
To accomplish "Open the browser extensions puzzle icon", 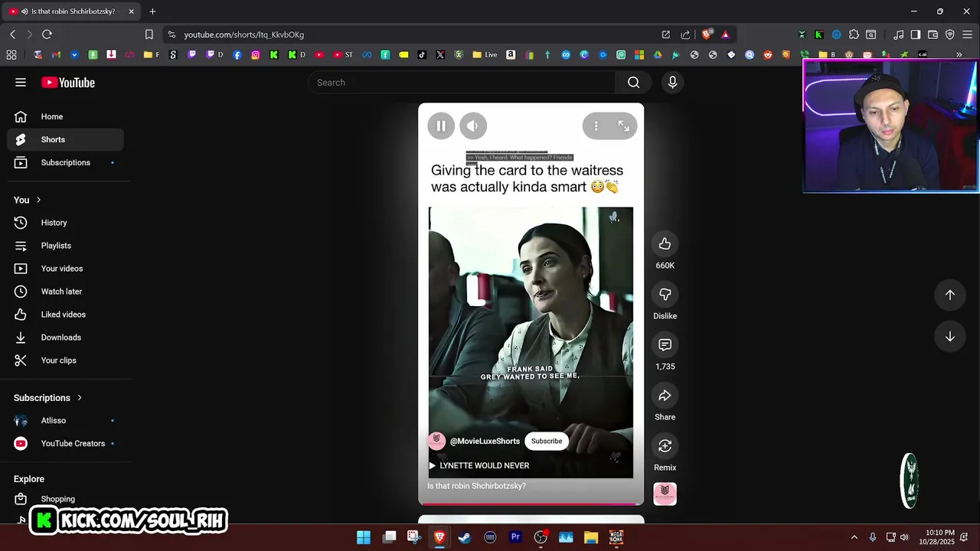I will coord(854,34).
